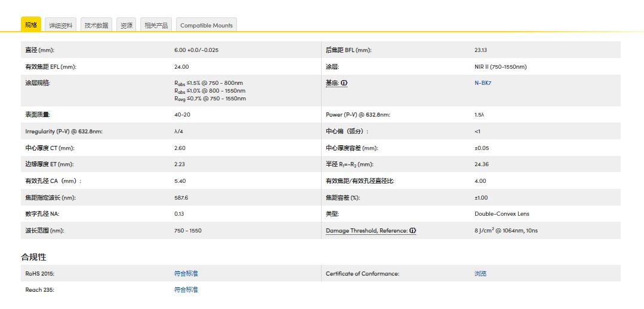
Task: Select the focal length tolerance ±1.00
Action: click(481, 197)
